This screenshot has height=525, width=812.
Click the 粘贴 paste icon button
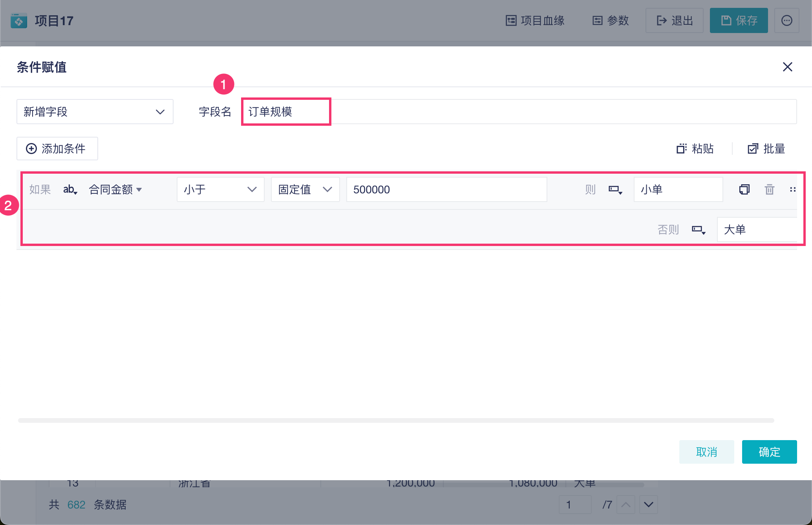695,149
